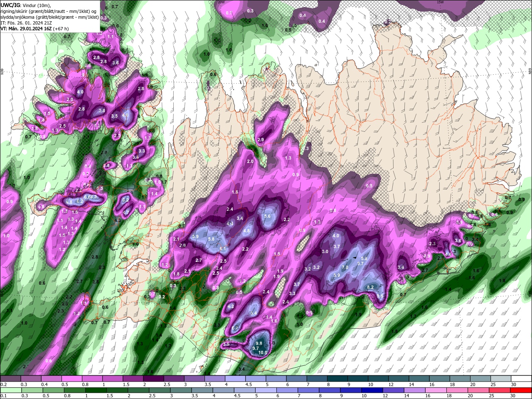Click the 'slydda/snjókoma' legend description line
Viewport: 532px width, 399px height.
pos(49,17)
